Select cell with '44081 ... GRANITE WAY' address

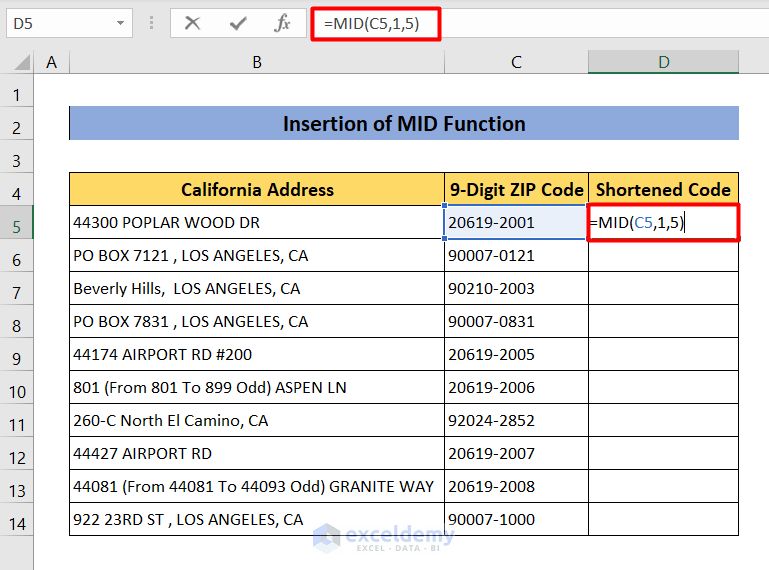click(x=257, y=486)
